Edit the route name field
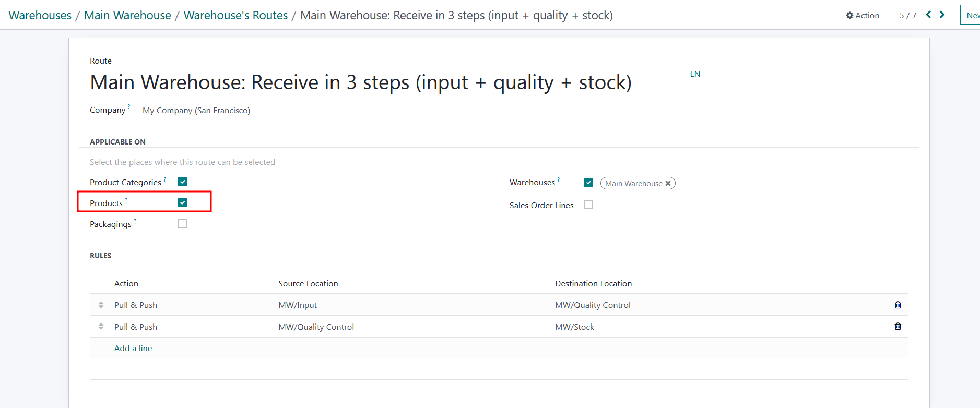The height and width of the screenshot is (408, 980). [360, 82]
